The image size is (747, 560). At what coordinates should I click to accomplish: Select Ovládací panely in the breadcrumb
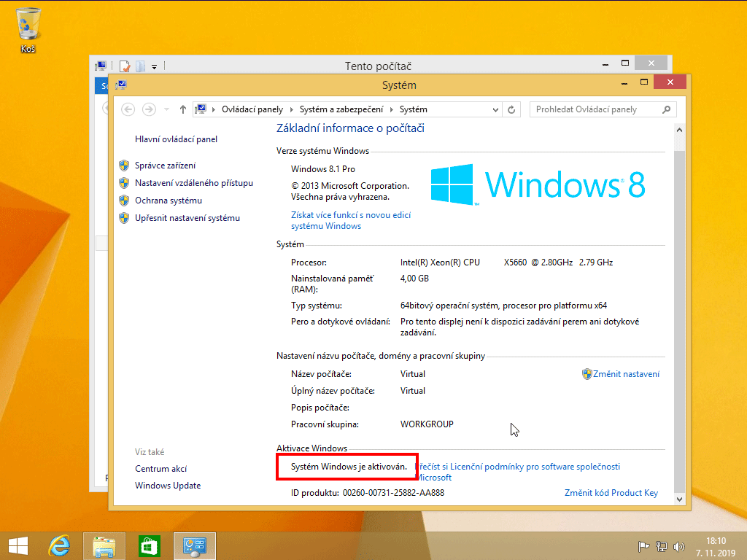(252, 109)
